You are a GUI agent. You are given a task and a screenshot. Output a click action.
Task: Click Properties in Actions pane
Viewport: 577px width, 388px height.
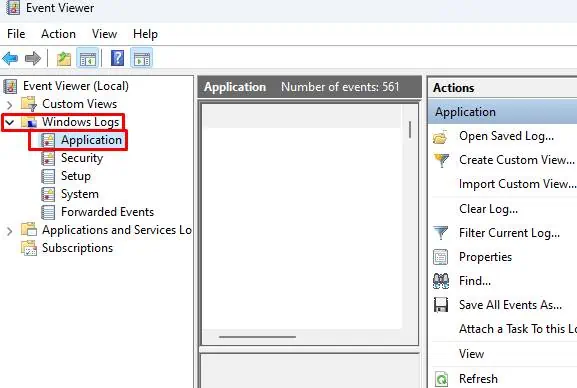tap(485, 257)
